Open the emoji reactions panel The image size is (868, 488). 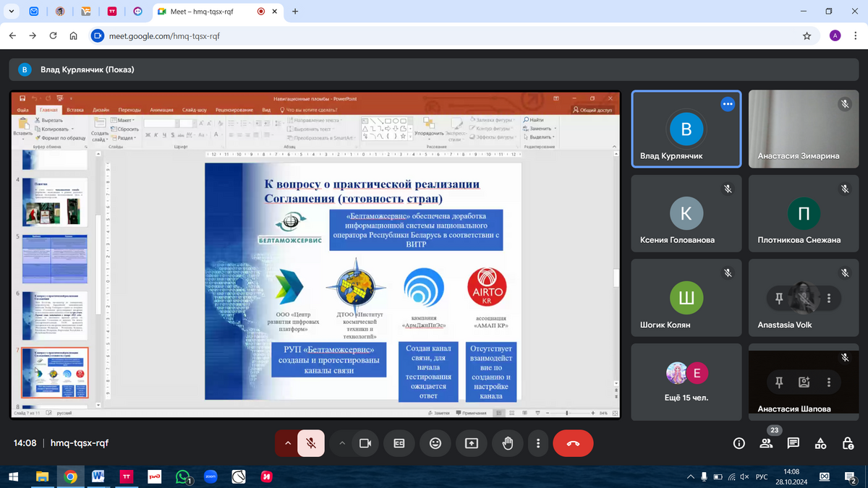pyautogui.click(x=435, y=443)
